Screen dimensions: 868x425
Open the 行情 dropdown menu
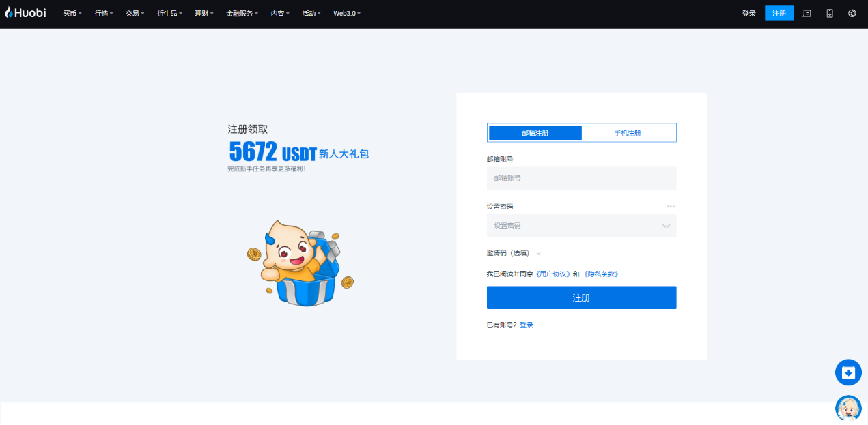[102, 13]
